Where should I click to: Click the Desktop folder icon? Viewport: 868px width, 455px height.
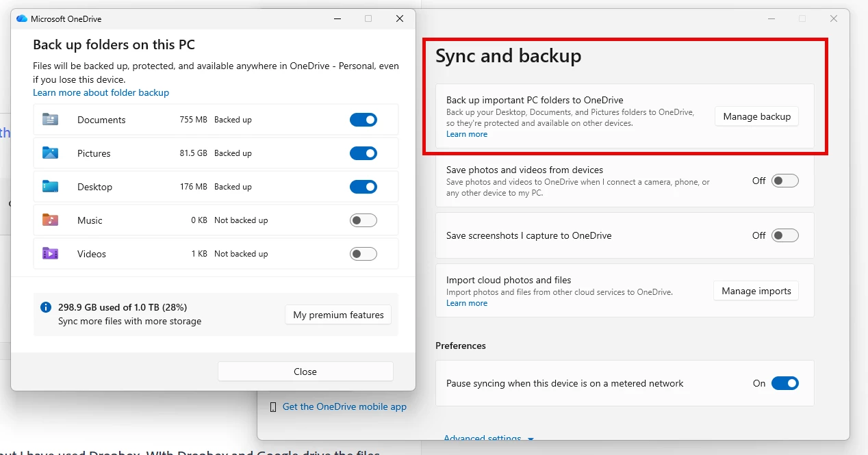coord(50,187)
